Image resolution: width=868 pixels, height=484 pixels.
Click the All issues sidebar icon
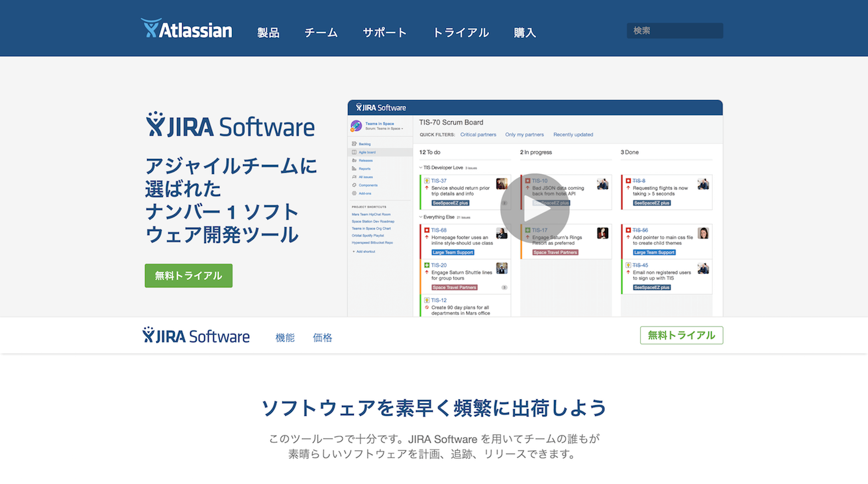(354, 177)
